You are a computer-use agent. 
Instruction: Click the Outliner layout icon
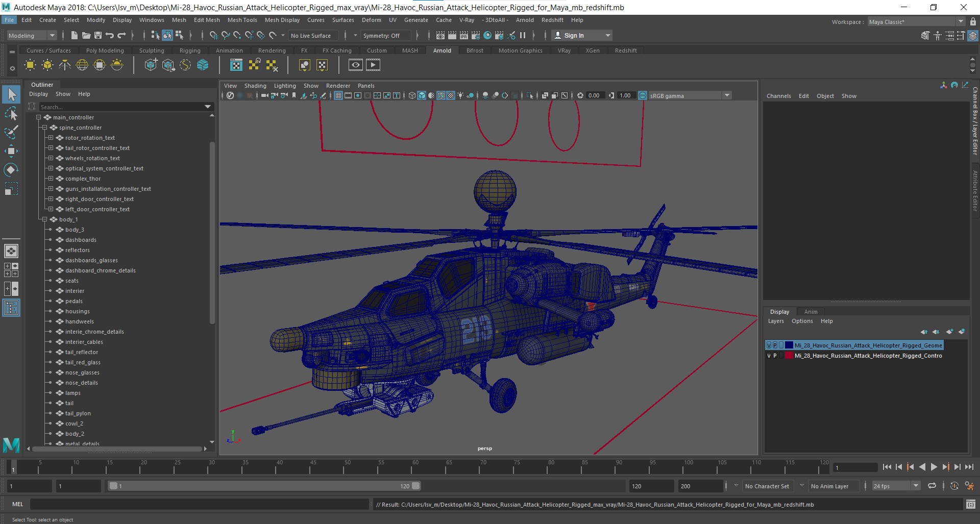11,308
